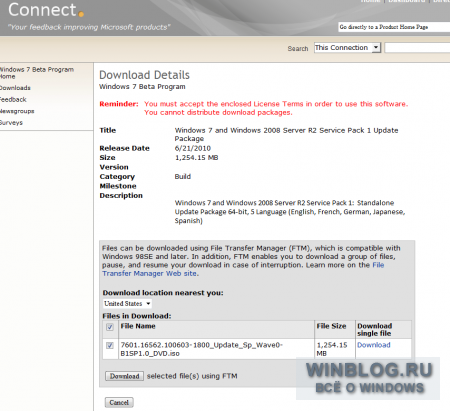Open Feedback in sidebar
The height and width of the screenshot is (411, 450).
tap(13, 99)
